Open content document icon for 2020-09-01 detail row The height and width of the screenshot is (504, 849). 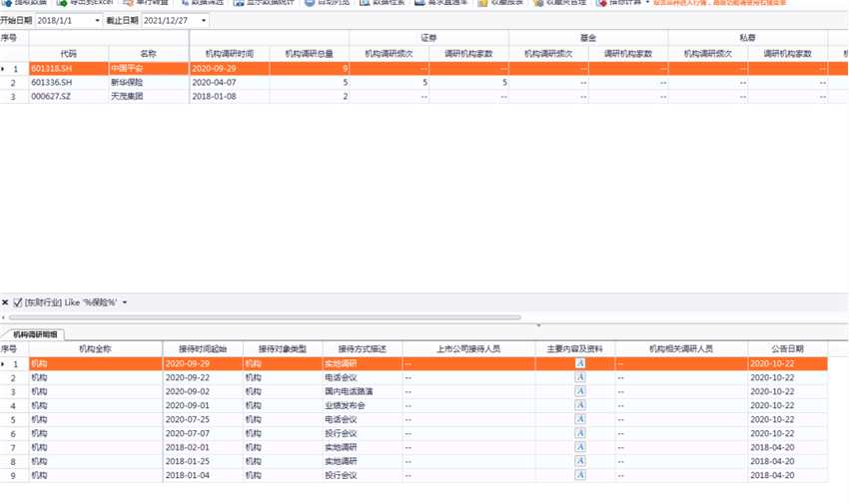[x=580, y=405]
